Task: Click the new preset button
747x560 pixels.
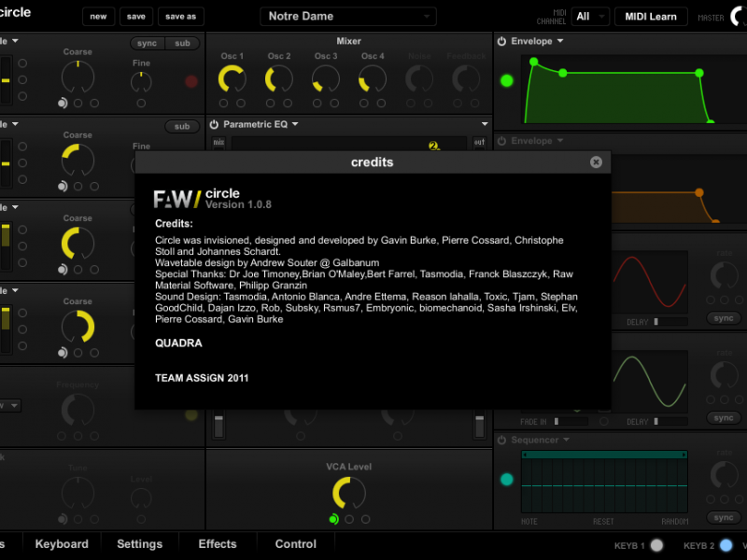Action: pos(98,16)
